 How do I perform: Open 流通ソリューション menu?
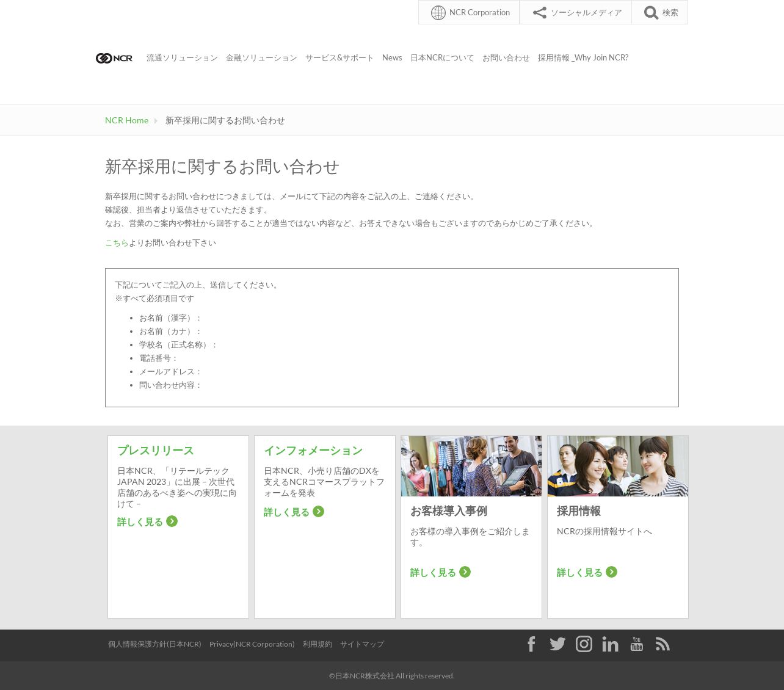click(182, 58)
